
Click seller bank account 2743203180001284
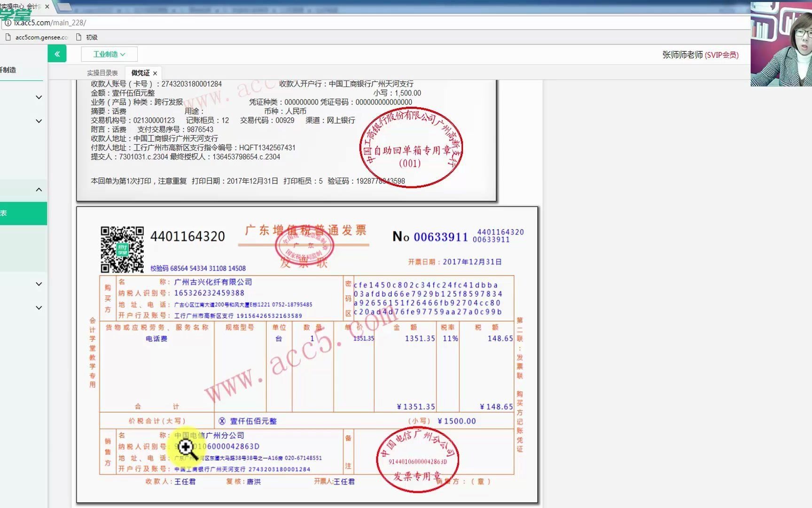pyautogui.click(x=279, y=469)
